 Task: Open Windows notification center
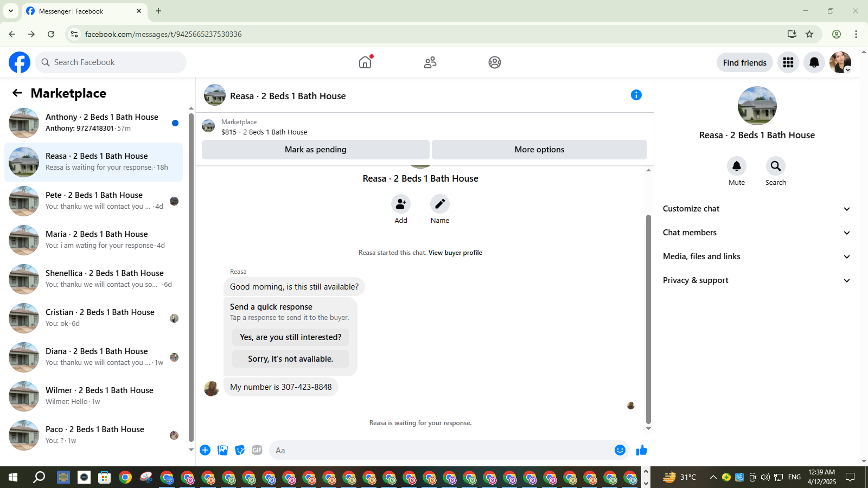click(851, 477)
